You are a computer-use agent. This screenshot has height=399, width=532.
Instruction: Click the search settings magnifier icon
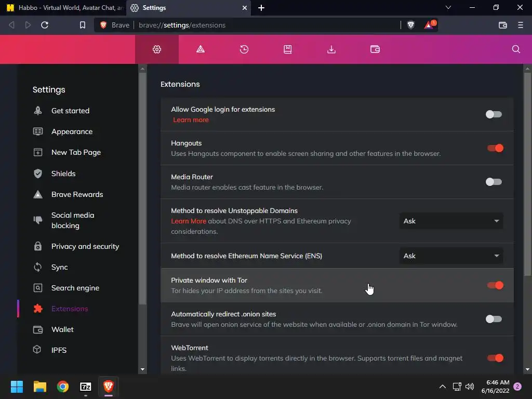coord(516,49)
